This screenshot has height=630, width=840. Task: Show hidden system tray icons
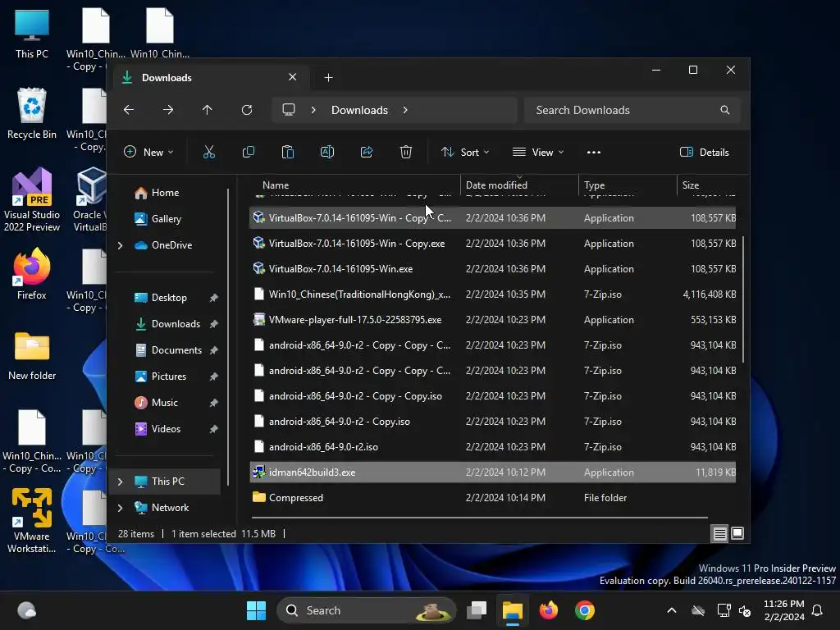click(x=671, y=610)
